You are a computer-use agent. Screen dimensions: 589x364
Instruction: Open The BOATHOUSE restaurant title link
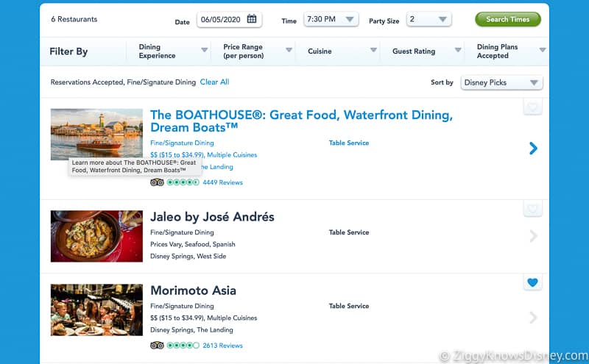point(301,121)
